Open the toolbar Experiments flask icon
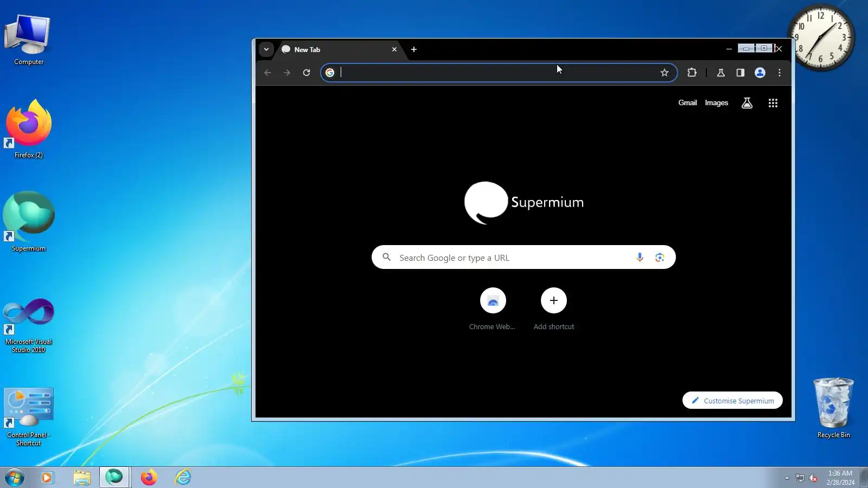This screenshot has width=868, height=488. (721, 73)
